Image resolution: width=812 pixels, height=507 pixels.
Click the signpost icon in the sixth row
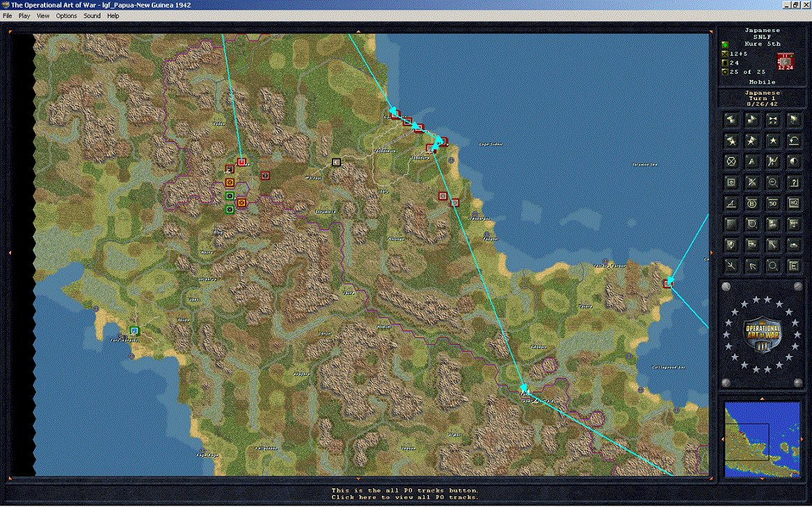(x=793, y=224)
